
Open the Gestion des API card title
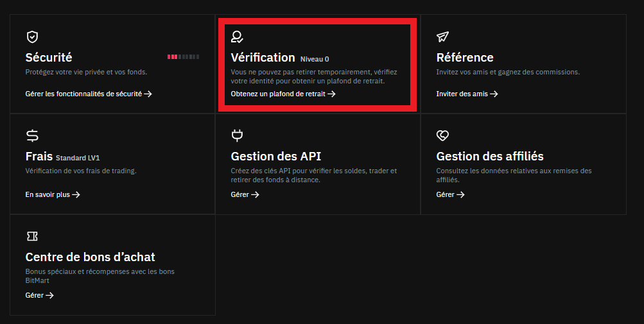[x=275, y=157]
